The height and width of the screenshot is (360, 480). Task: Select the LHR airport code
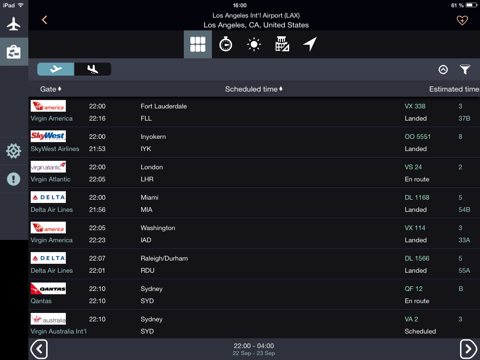147,179
